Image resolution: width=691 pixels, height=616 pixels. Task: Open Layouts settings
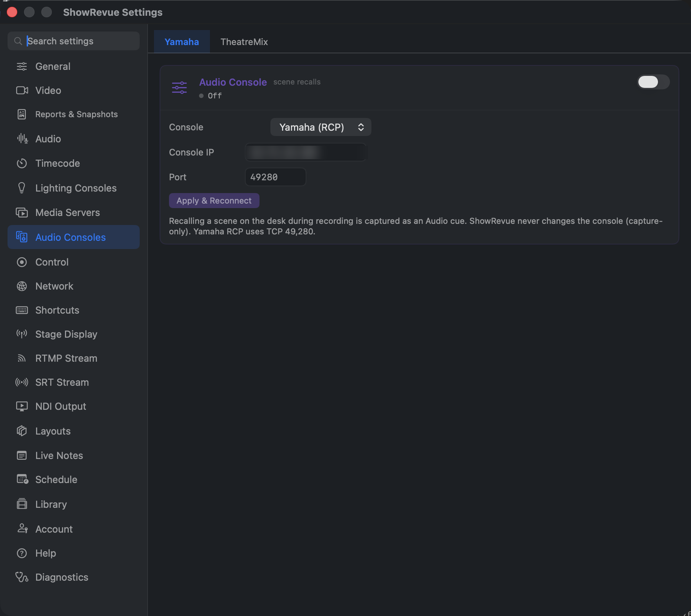point(73,431)
